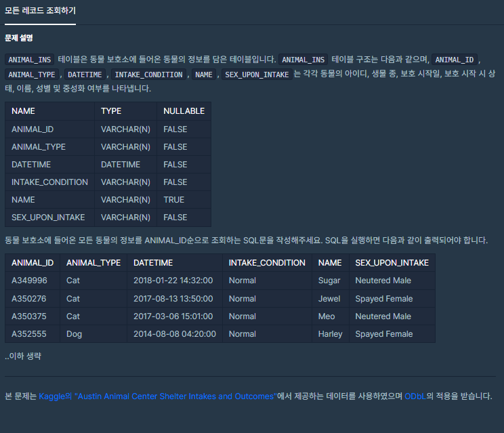
Task: Click the Sugar name cell
Action: tap(329, 281)
